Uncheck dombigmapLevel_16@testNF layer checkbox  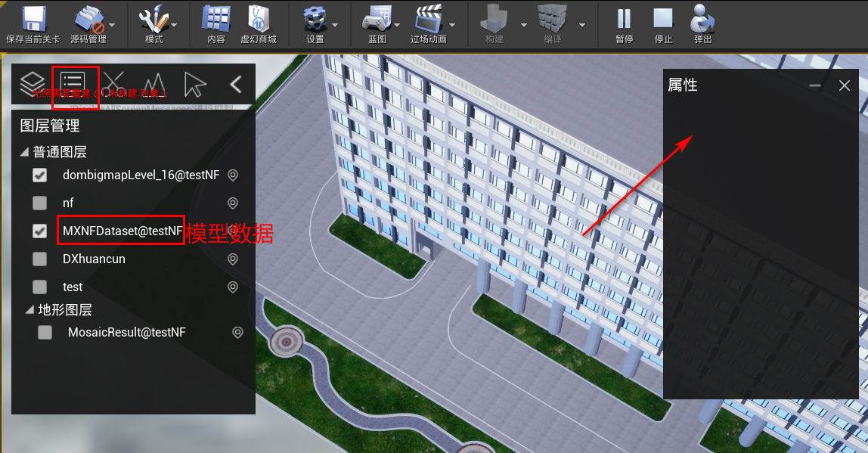coord(40,175)
